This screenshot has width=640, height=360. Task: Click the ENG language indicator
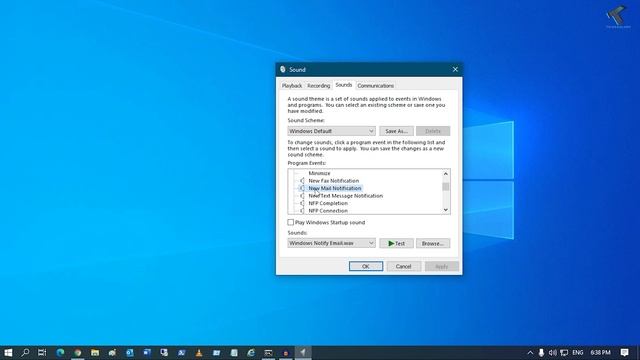coord(578,353)
